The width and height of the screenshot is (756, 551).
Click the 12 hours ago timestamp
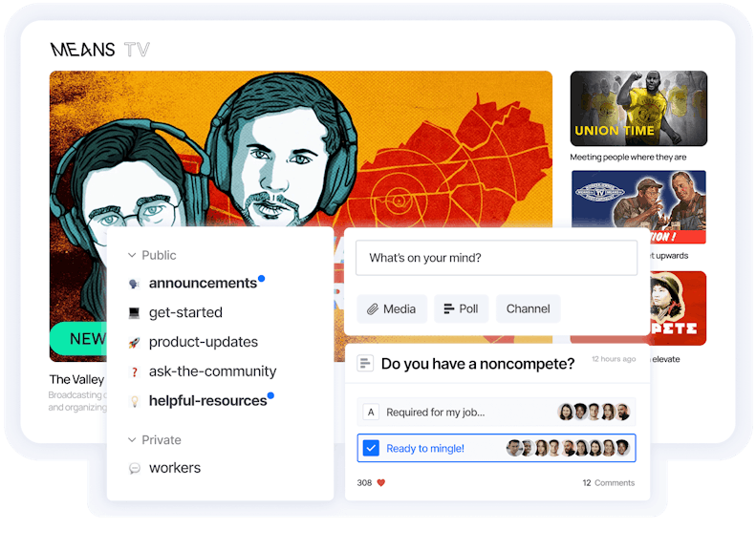[614, 359]
